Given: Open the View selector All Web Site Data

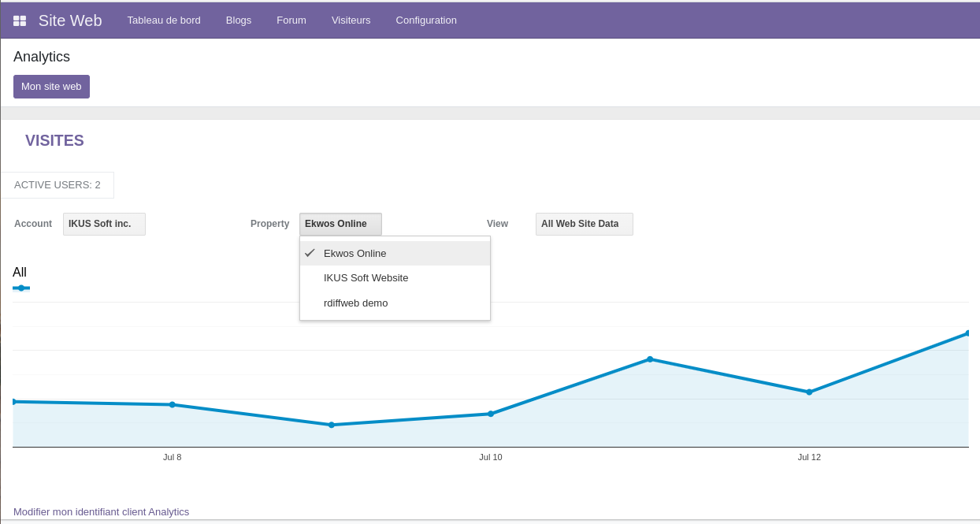Looking at the screenshot, I should [x=584, y=224].
